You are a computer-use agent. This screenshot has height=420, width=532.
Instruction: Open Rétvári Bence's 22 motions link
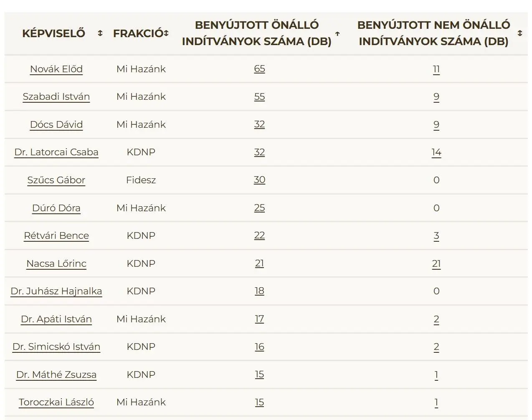259,235
